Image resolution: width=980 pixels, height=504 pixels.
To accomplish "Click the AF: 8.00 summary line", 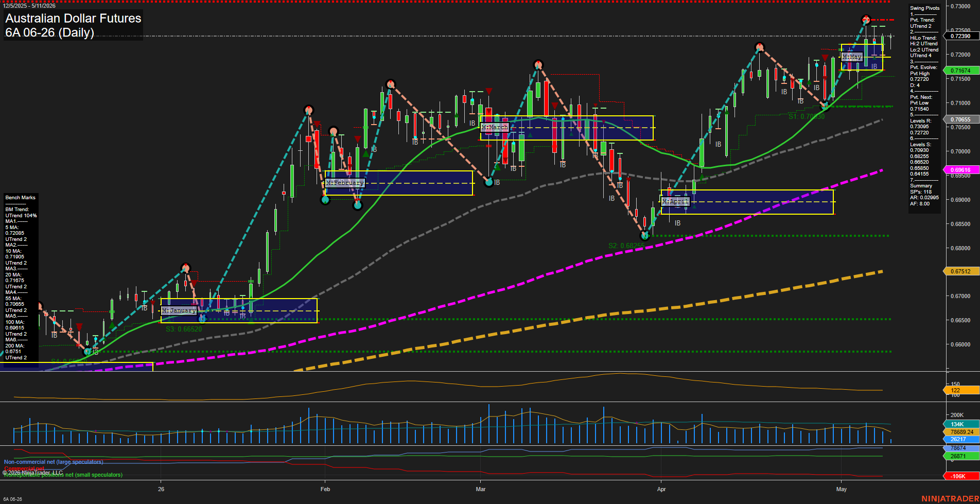I will [920, 204].
